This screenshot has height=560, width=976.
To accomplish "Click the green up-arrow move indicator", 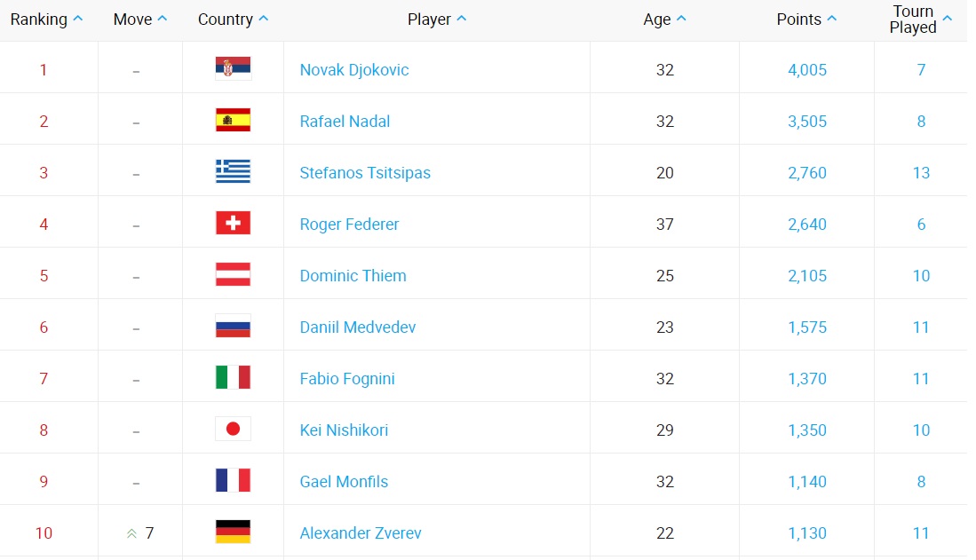I will [x=132, y=533].
